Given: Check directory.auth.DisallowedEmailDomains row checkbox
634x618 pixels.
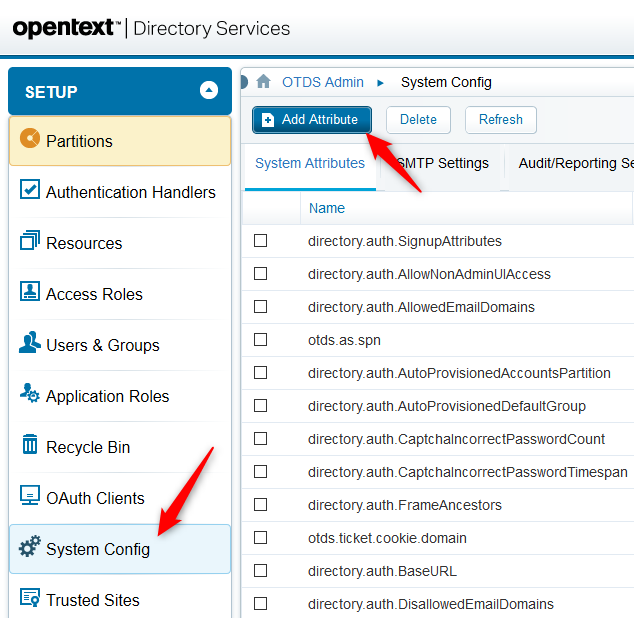Looking at the screenshot, I should pyautogui.click(x=260, y=604).
